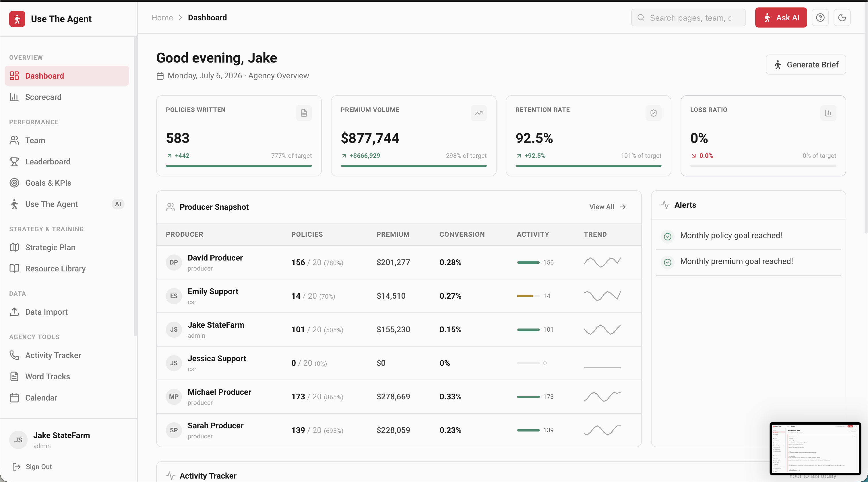This screenshot has height=482, width=868.
Task: Click the Premium Volume trend icon
Action: click(x=478, y=113)
